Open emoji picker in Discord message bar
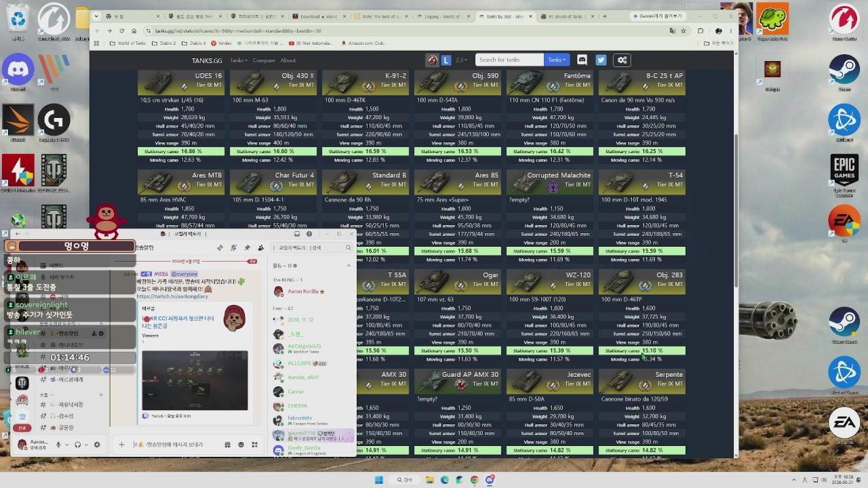 [241, 445]
